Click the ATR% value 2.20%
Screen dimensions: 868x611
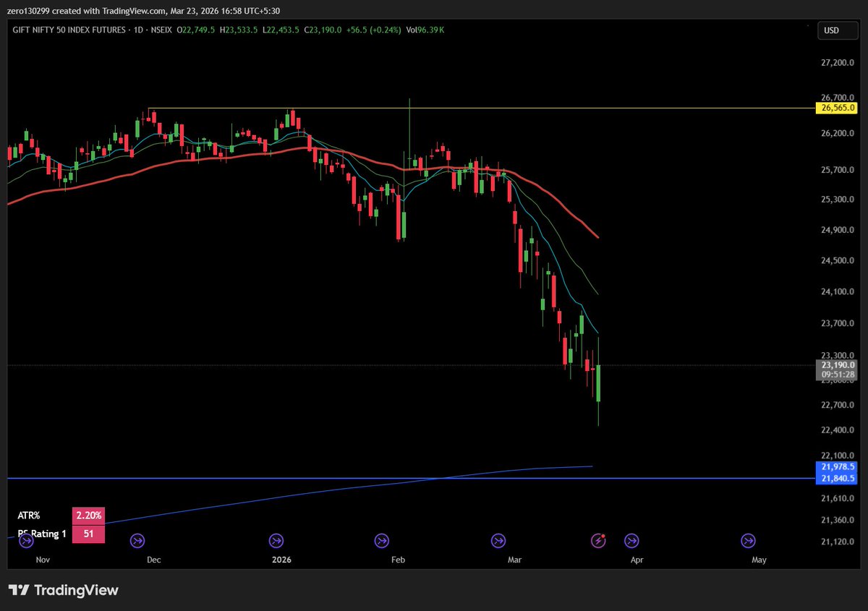pos(88,516)
